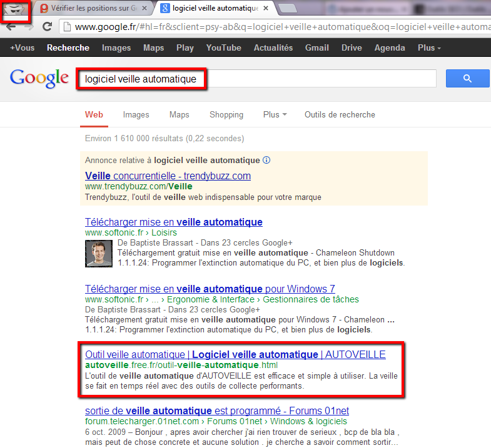The image size is (491, 448).
Task: Click the Google logo
Action: tap(39, 79)
